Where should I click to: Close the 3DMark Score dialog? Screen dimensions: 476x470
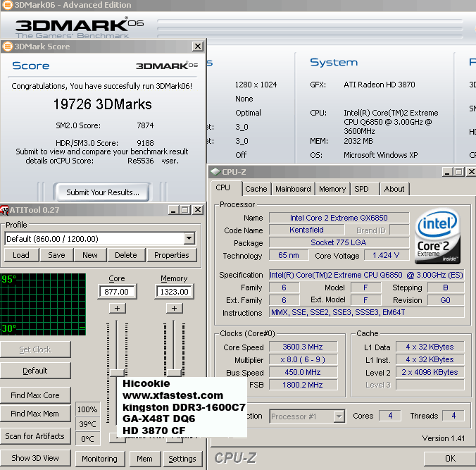[198, 47]
